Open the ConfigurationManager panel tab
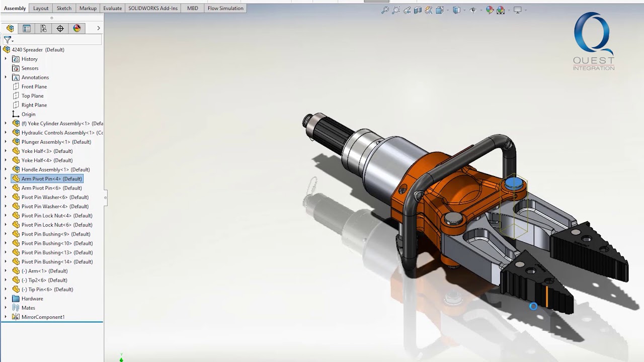 pyautogui.click(x=43, y=28)
